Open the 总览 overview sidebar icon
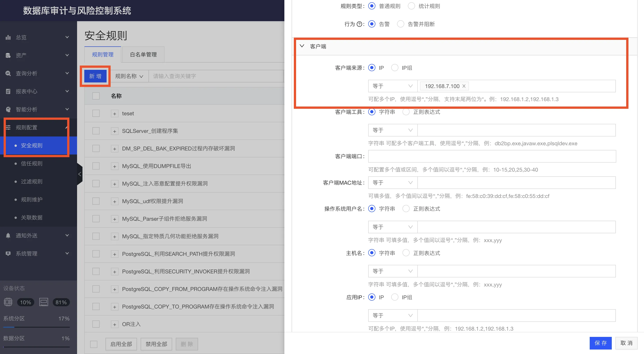The height and width of the screenshot is (354, 644). coord(8,37)
